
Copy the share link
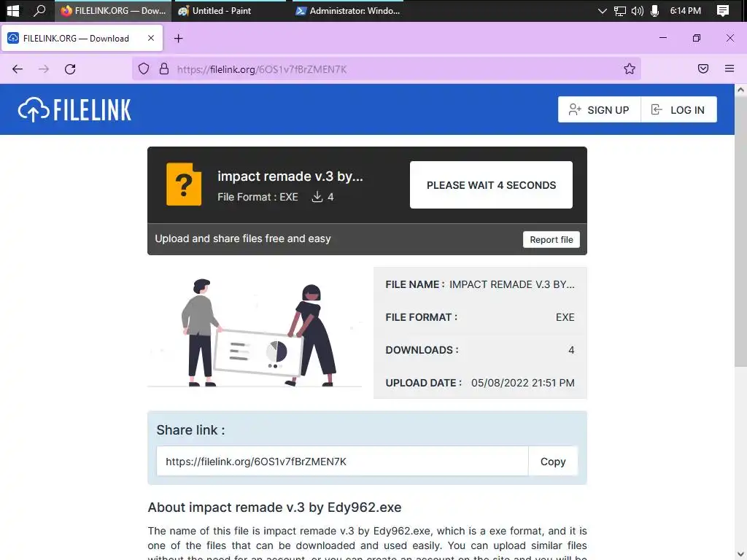click(x=553, y=461)
